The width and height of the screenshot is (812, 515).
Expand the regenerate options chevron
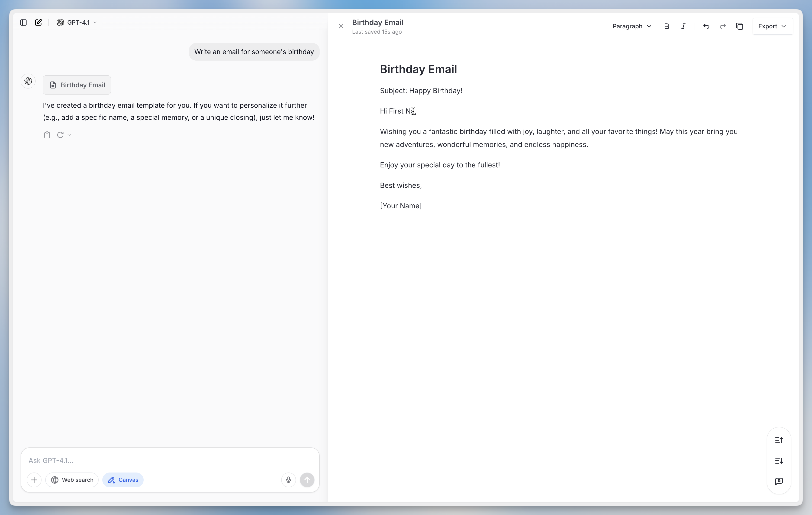tap(69, 135)
